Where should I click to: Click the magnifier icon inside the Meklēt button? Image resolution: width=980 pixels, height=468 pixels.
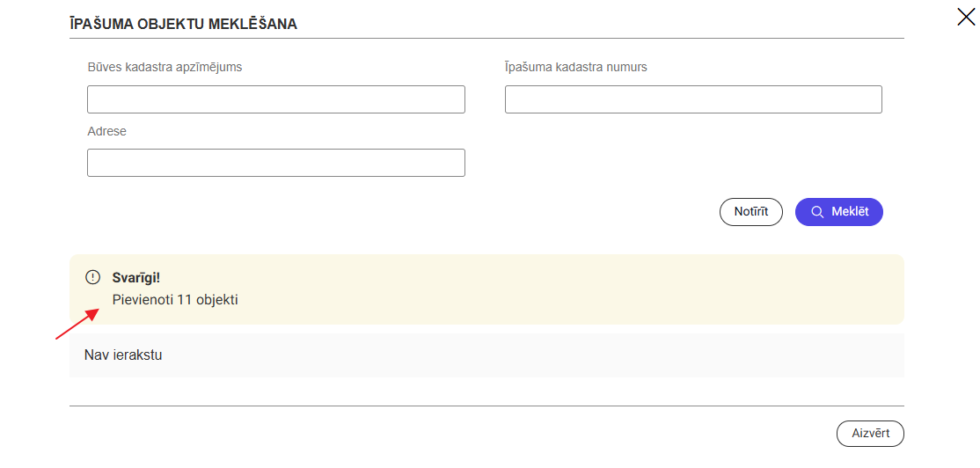tap(817, 212)
